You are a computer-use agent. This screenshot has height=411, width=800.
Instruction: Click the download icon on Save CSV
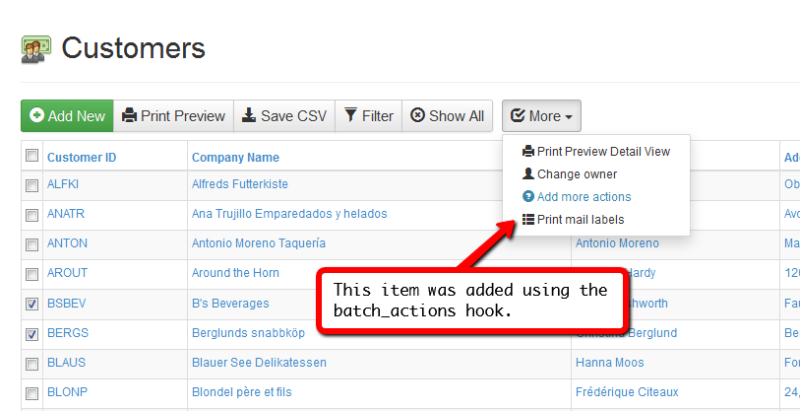248,116
